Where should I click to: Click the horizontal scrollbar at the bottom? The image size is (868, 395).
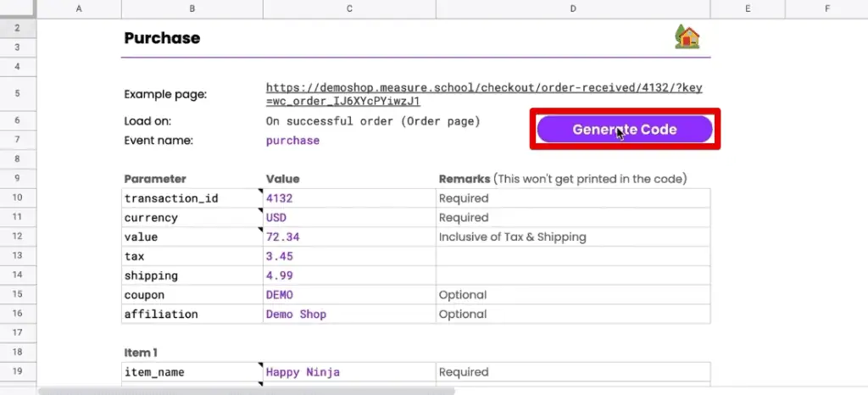tap(247, 391)
